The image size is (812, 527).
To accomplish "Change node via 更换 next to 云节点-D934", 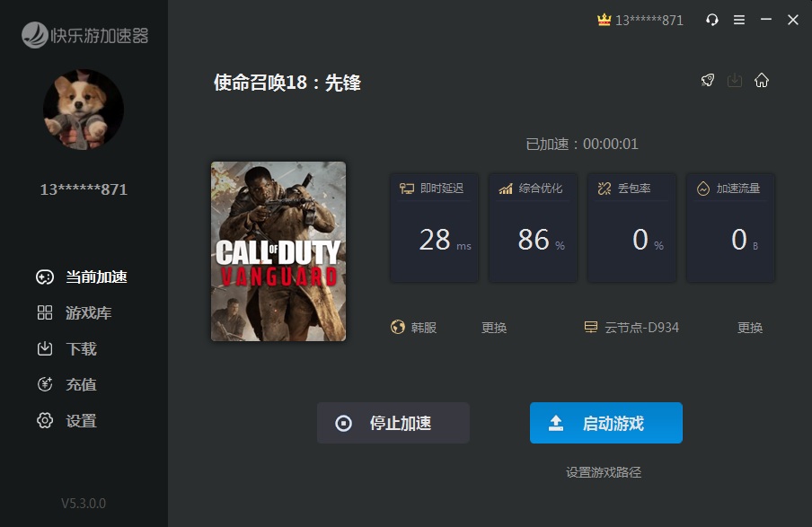I will click(750, 328).
